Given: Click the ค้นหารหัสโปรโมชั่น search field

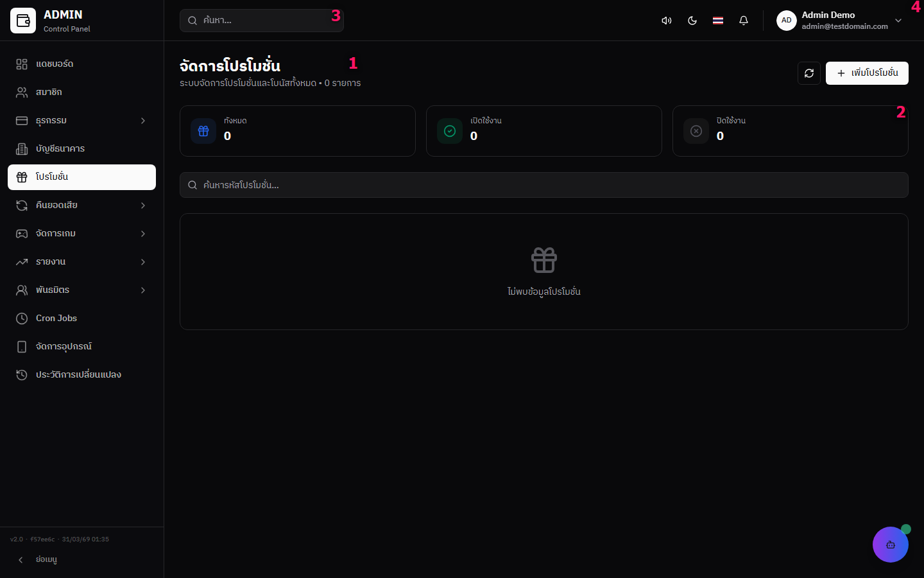Looking at the screenshot, I should point(544,185).
